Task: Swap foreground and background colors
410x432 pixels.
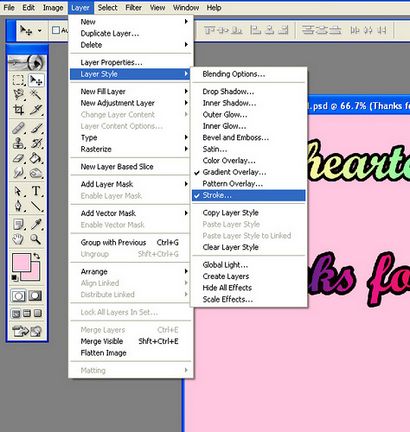Action: [x=36, y=256]
